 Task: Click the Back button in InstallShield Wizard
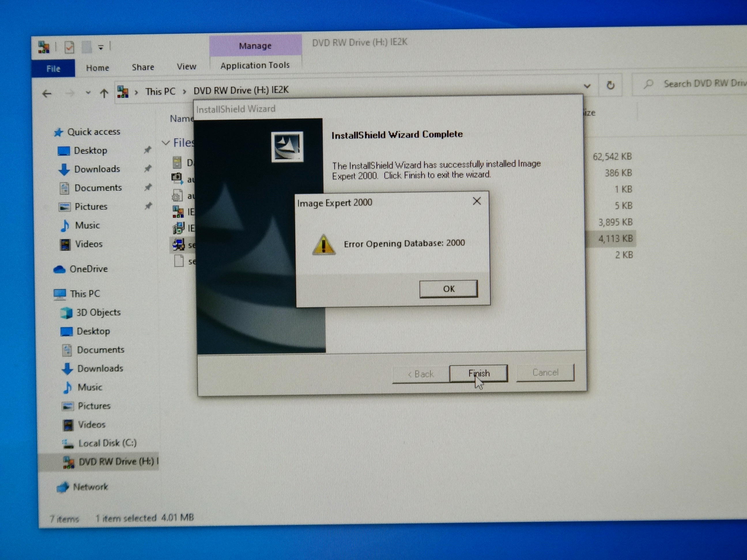[421, 374]
